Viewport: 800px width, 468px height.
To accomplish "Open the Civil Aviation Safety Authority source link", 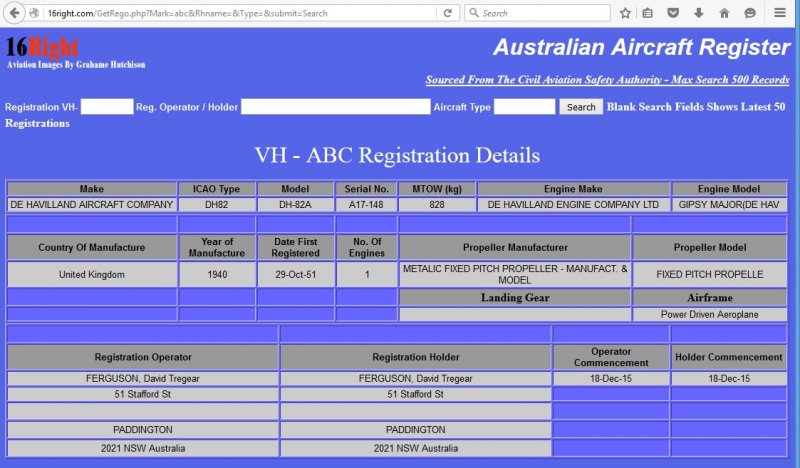I will [607, 80].
